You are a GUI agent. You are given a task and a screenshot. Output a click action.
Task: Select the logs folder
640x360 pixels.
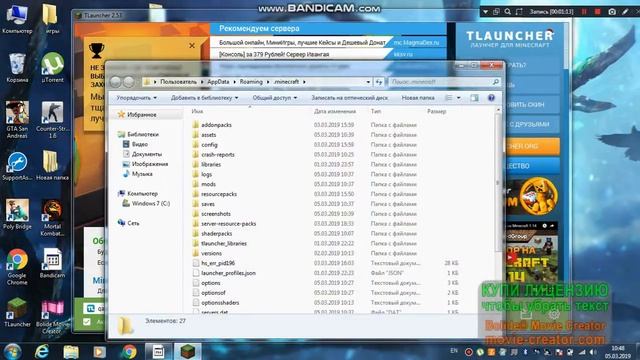click(x=207, y=174)
